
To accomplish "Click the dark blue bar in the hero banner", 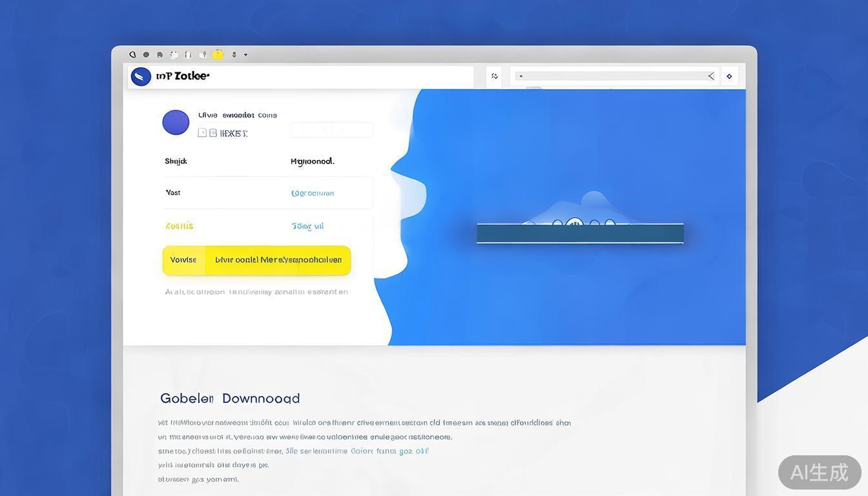I will 580,234.
